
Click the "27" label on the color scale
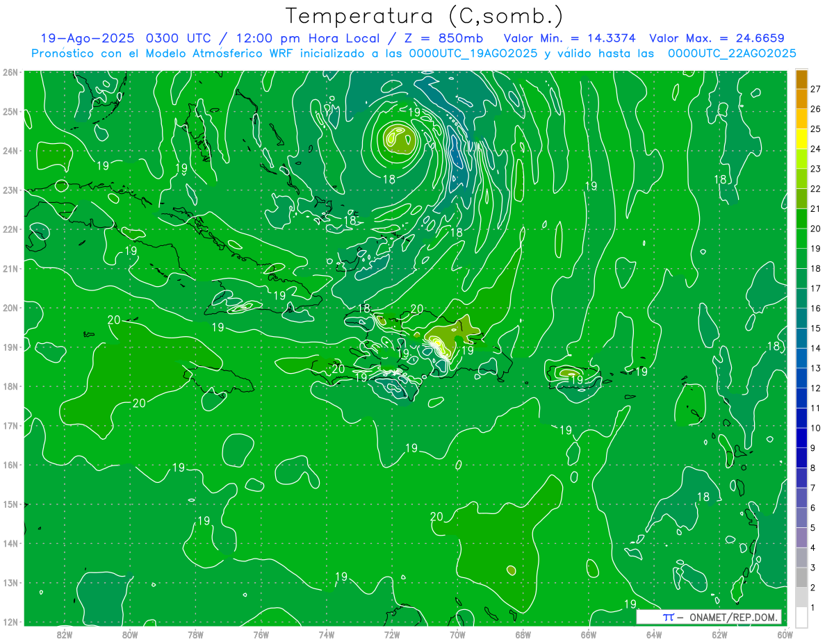pos(816,89)
